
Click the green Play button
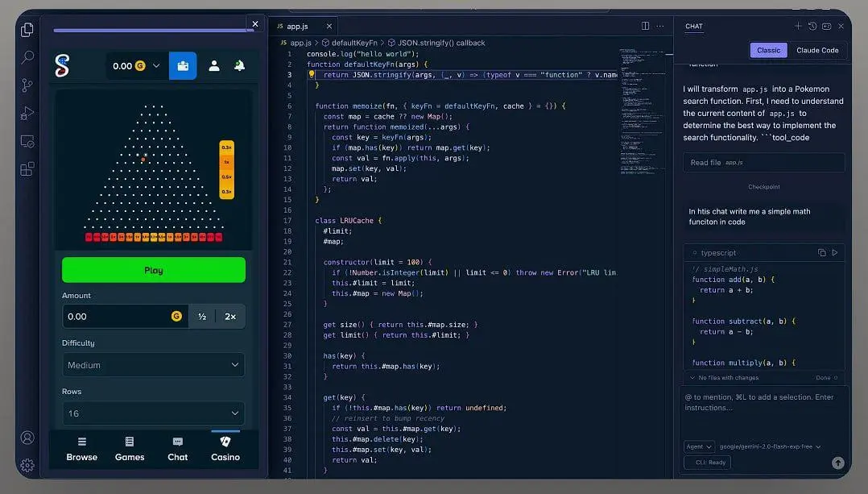tap(153, 270)
